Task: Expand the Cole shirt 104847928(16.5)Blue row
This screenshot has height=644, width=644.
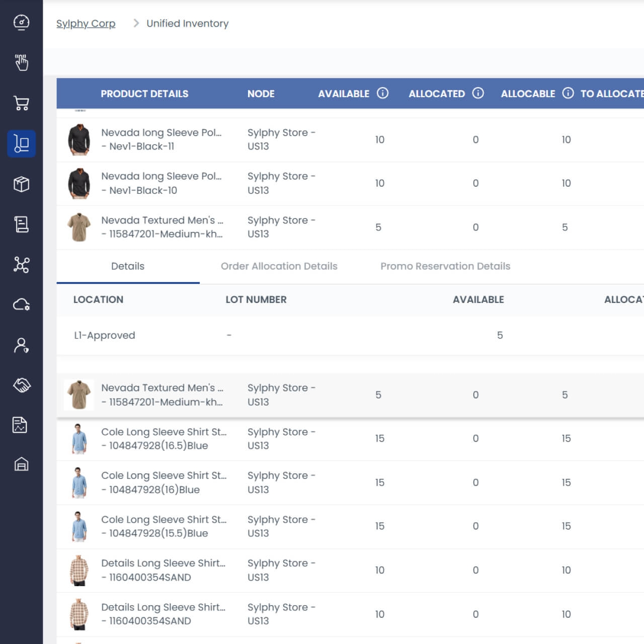Action: point(164,439)
